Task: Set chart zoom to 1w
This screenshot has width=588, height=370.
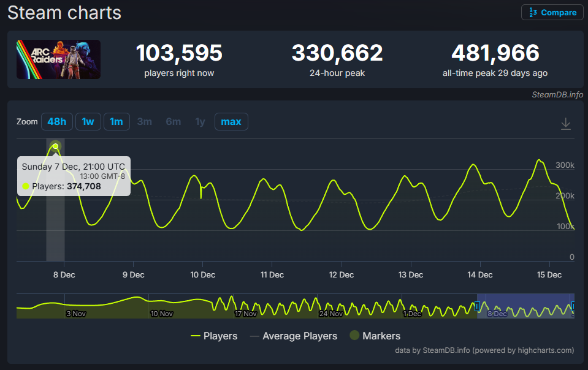Action: pyautogui.click(x=88, y=122)
